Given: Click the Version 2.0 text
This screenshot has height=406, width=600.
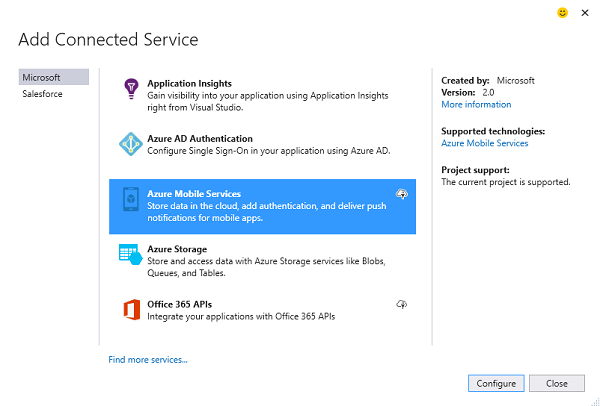Looking at the screenshot, I should [468, 93].
